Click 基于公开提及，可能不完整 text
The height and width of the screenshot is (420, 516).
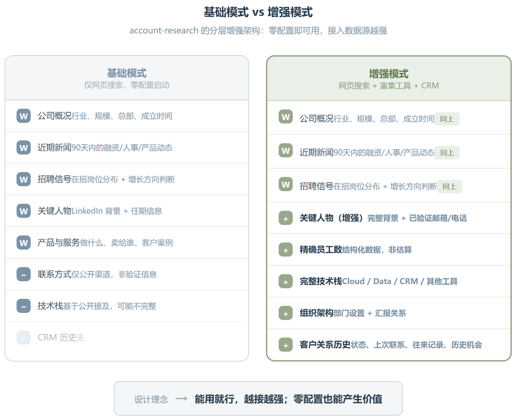(x=109, y=306)
